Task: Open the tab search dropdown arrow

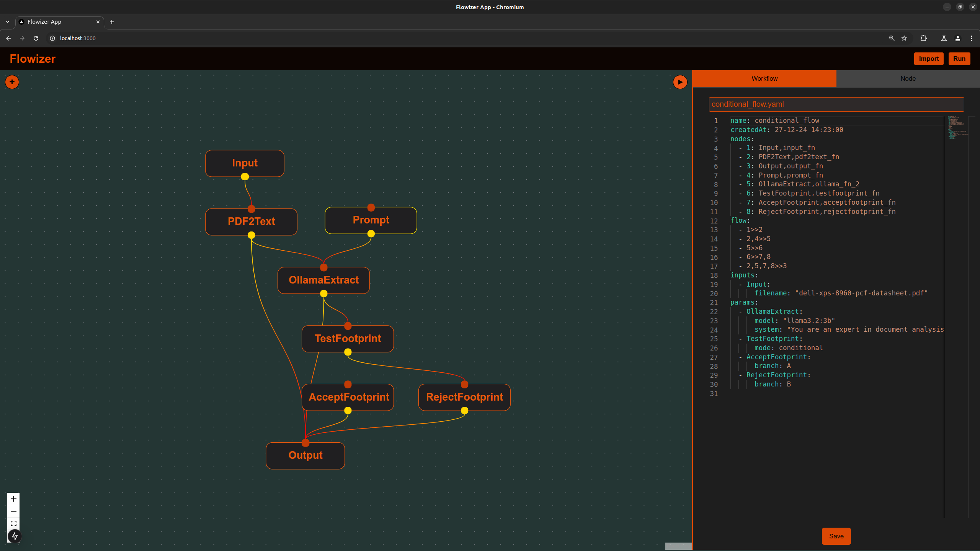Action: pos(8,22)
